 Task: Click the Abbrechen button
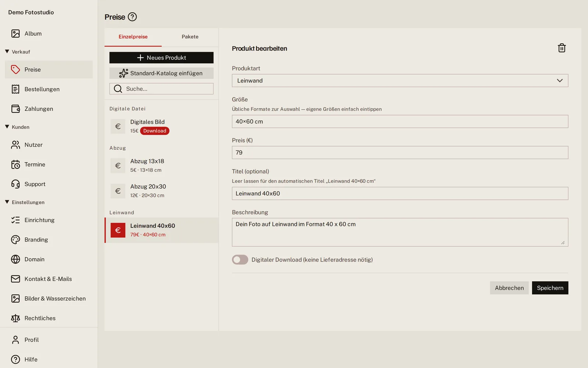pos(509,288)
